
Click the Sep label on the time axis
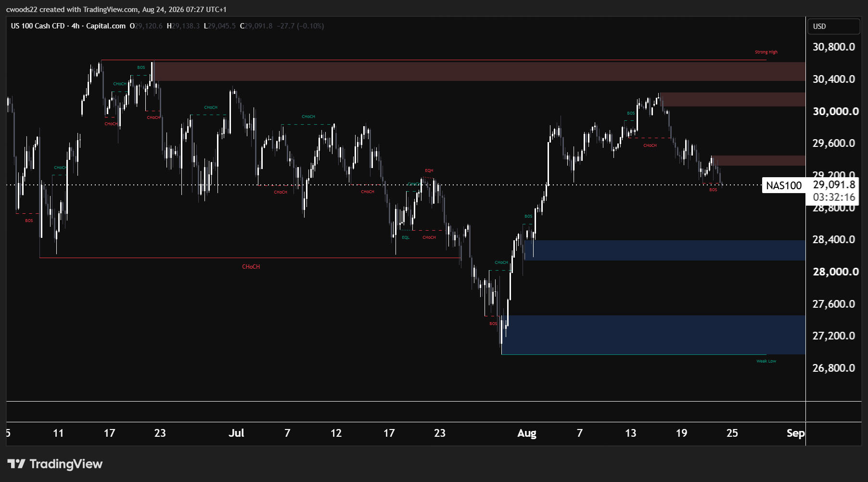(796, 433)
